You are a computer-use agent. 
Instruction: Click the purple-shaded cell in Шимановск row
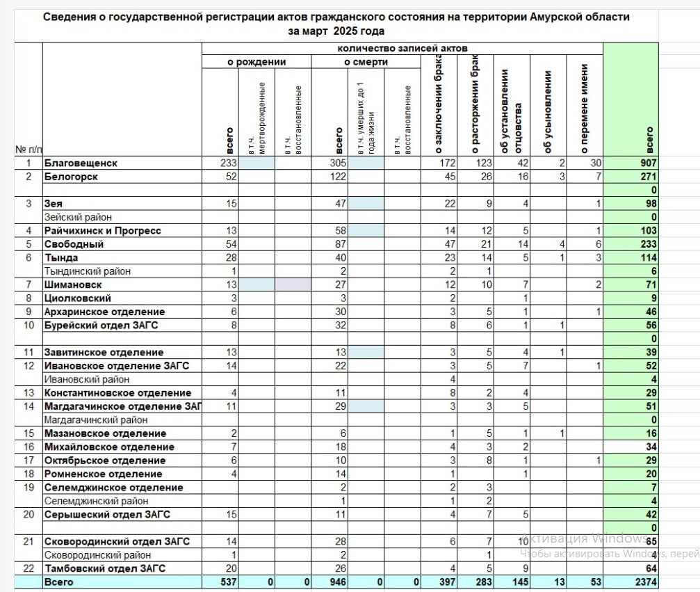click(x=293, y=285)
